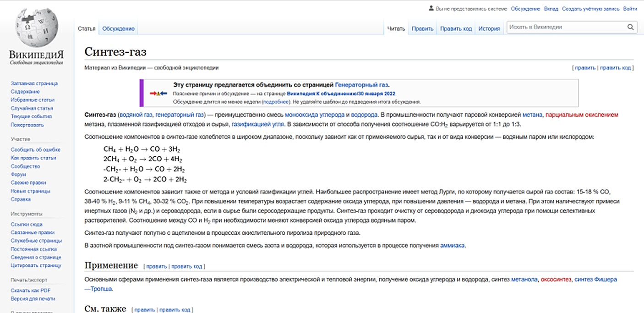Click the user icon near login text
Image resolution: width=644 pixels, height=313 pixels.
pos(431,8)
